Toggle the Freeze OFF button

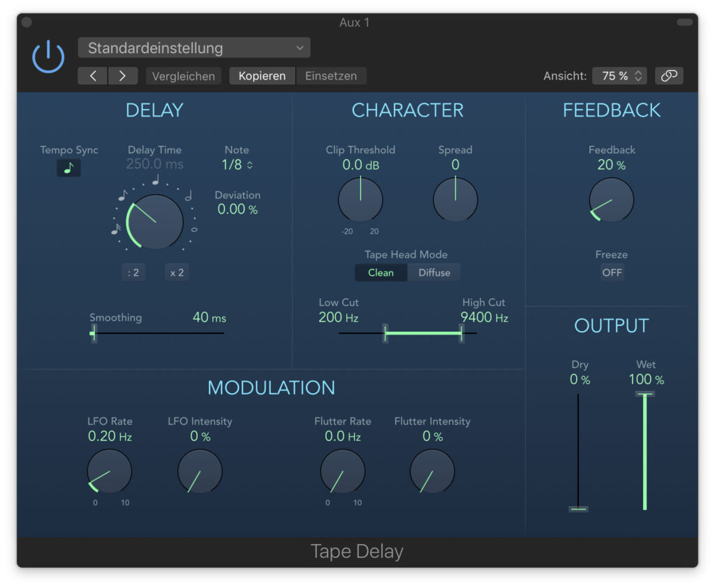point(612,273)
